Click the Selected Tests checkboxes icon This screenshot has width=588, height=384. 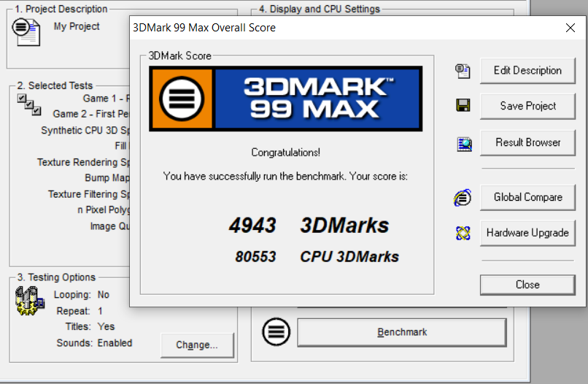[x=29, y=104]
